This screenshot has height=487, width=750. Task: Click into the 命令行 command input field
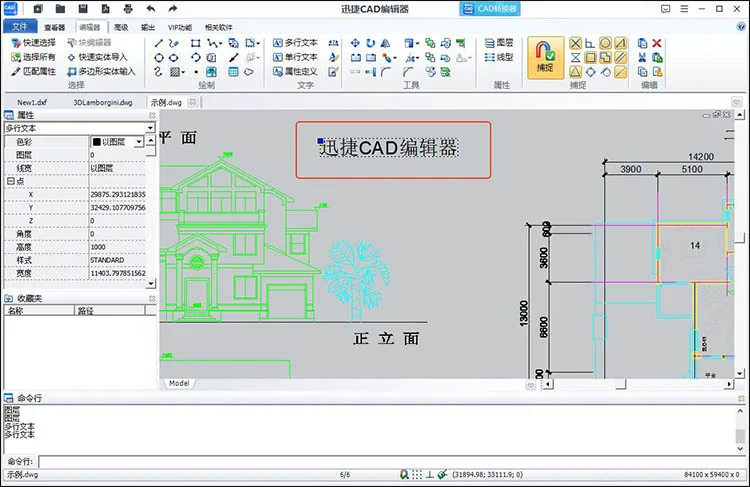pos(391,462)
